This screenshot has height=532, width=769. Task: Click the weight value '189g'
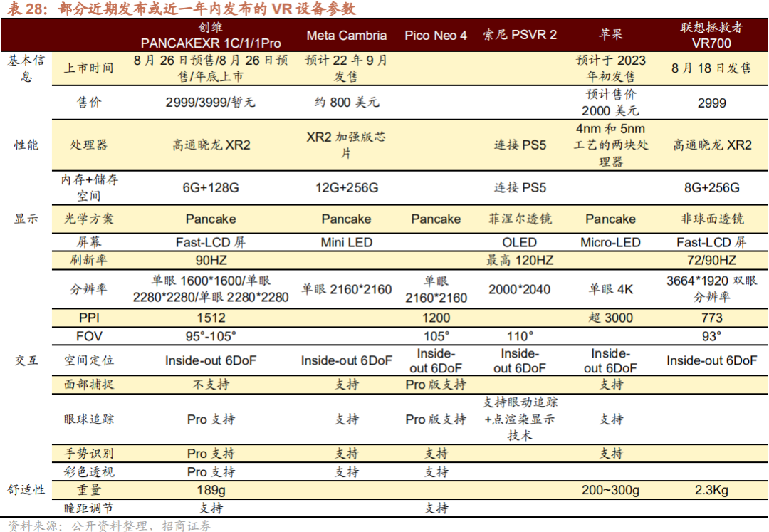coord(210,490)
